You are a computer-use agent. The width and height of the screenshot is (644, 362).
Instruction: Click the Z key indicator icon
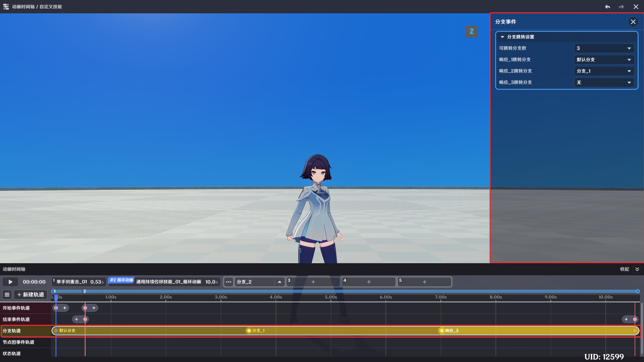click(x=471, y=31)
